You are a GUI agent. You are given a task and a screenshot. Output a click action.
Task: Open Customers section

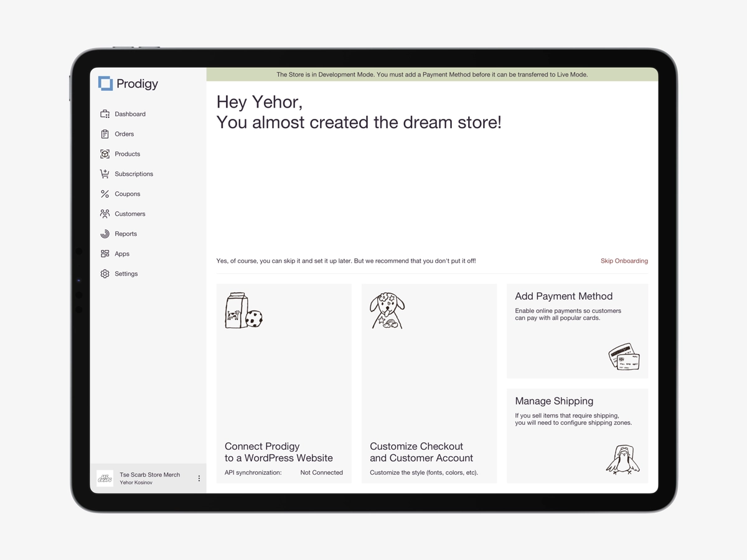coord(130,213)
